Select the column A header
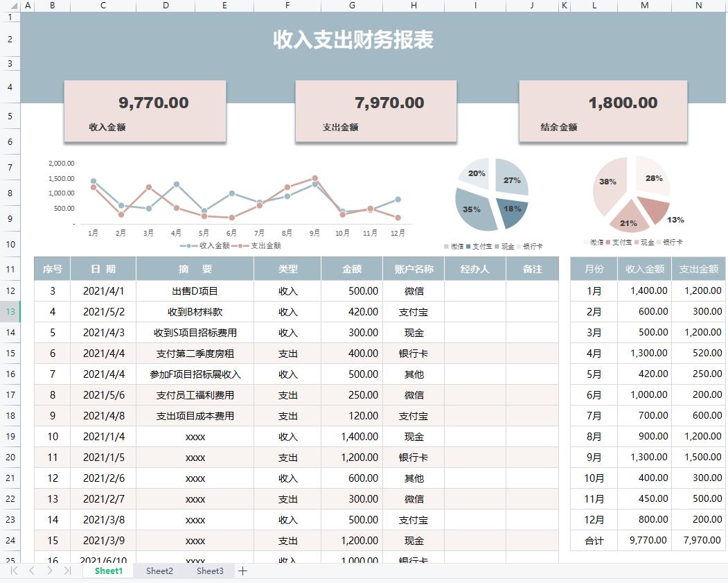The height and width of the screenshot is (583, 728). tap(28, 6)
